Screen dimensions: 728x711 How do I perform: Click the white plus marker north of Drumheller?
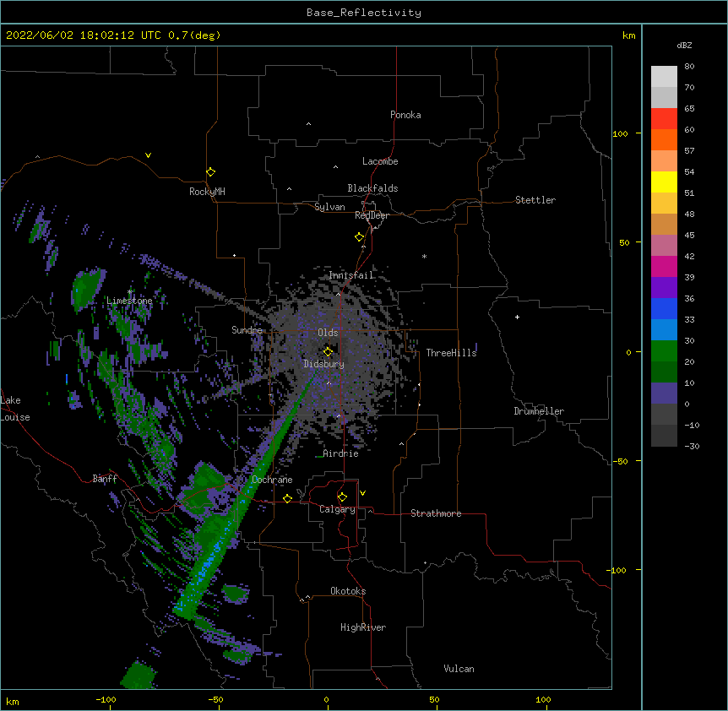(x=517, y=317)
